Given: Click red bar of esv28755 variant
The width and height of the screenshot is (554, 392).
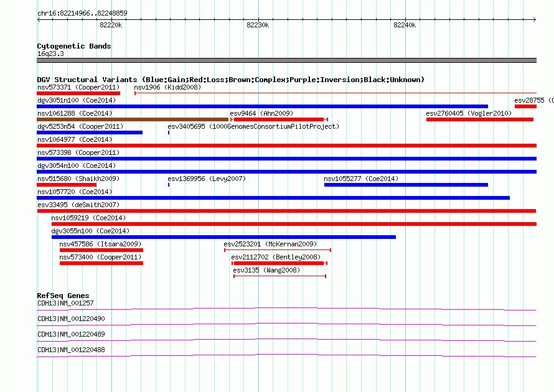Looking at the screenshot, I should (526, 106).
